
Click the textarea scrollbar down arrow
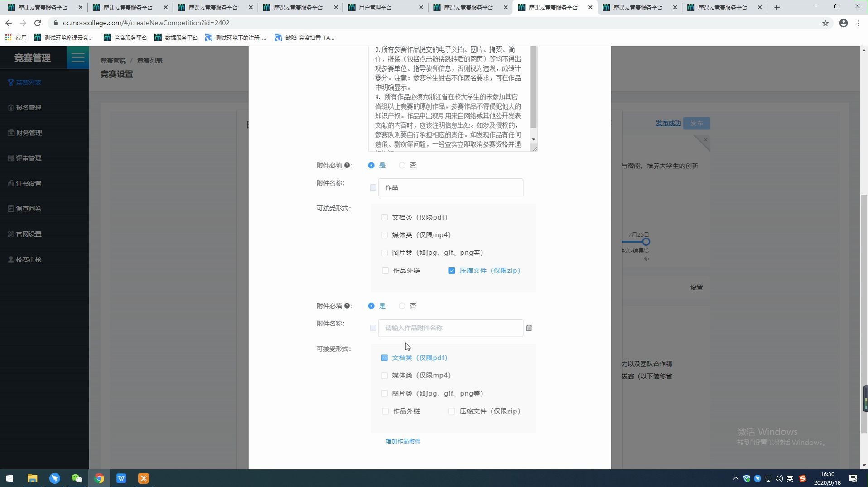pyautogui.click(x=534, y=139)
